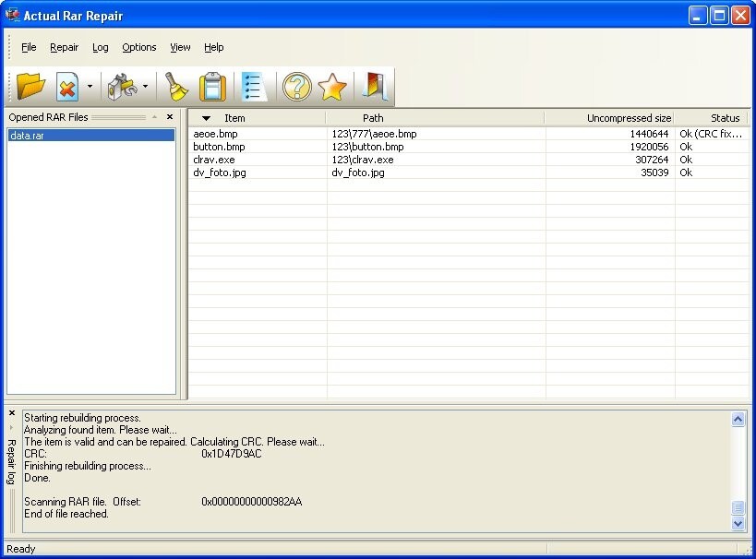Toggle the log view list icon
This screenshot has height=559, width=756.
click(253, 86)
